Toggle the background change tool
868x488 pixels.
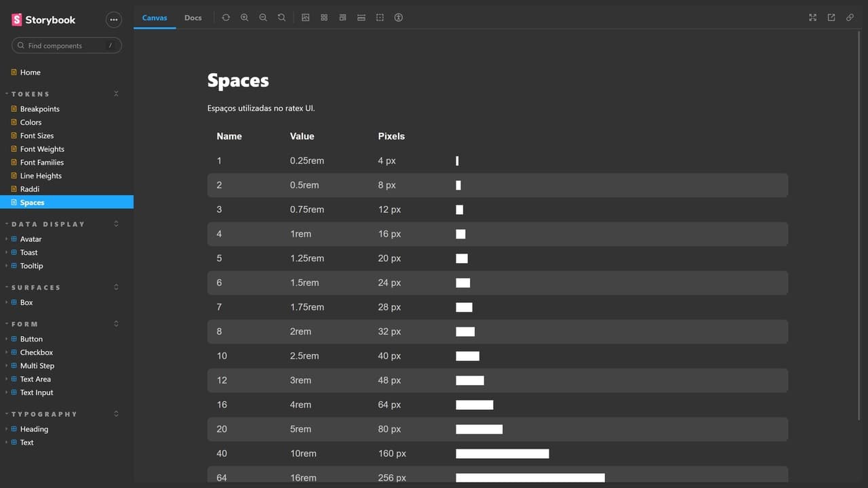pos(306,18)
